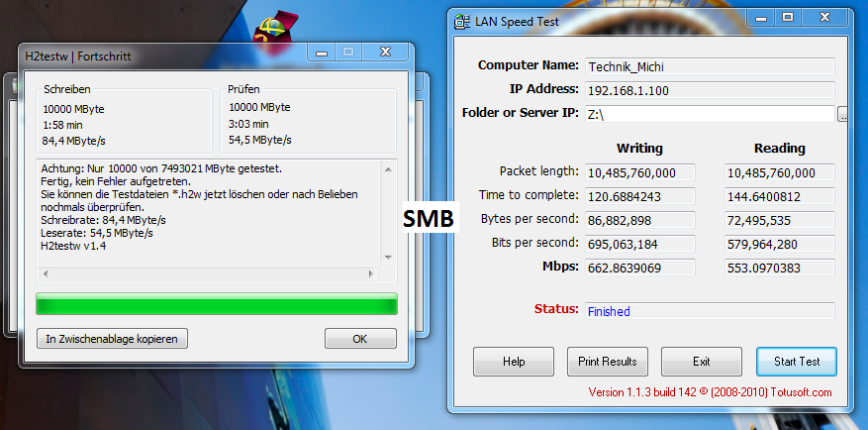Image resolution: width=868 pixels, height=430 pixels.
Task: Click the LAN Speed Test title bar icon
Action: point(462,22)
